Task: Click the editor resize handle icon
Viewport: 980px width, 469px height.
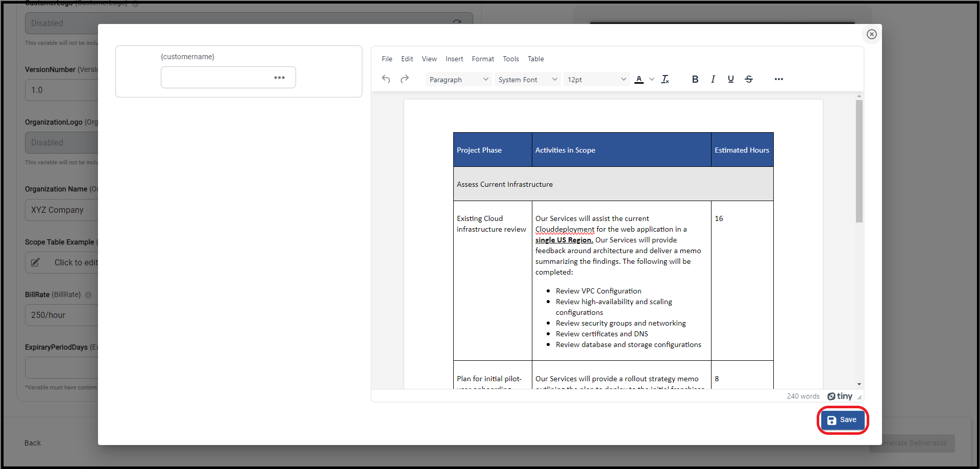Action: [x=860, y=397]
